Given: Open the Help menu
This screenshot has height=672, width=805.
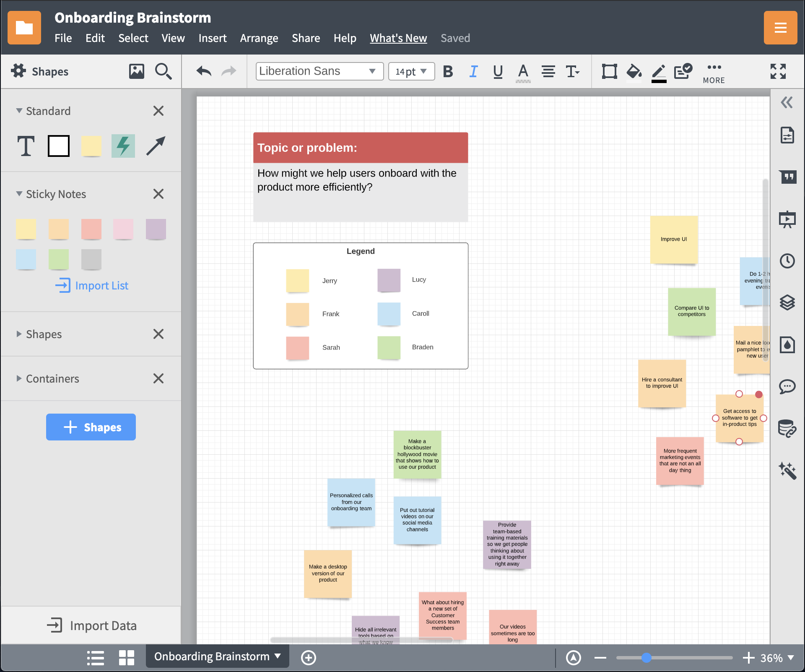Looking at the screenshot, I should [x=345, y=38].
